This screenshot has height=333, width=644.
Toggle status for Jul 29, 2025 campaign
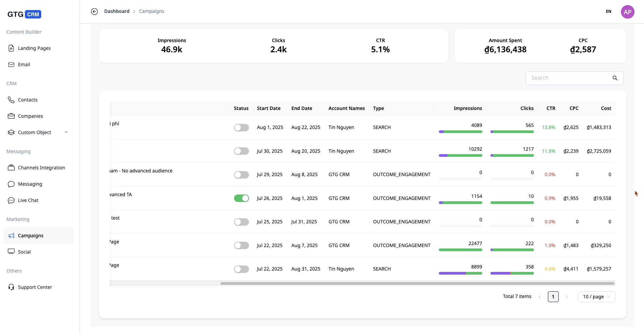241,175
